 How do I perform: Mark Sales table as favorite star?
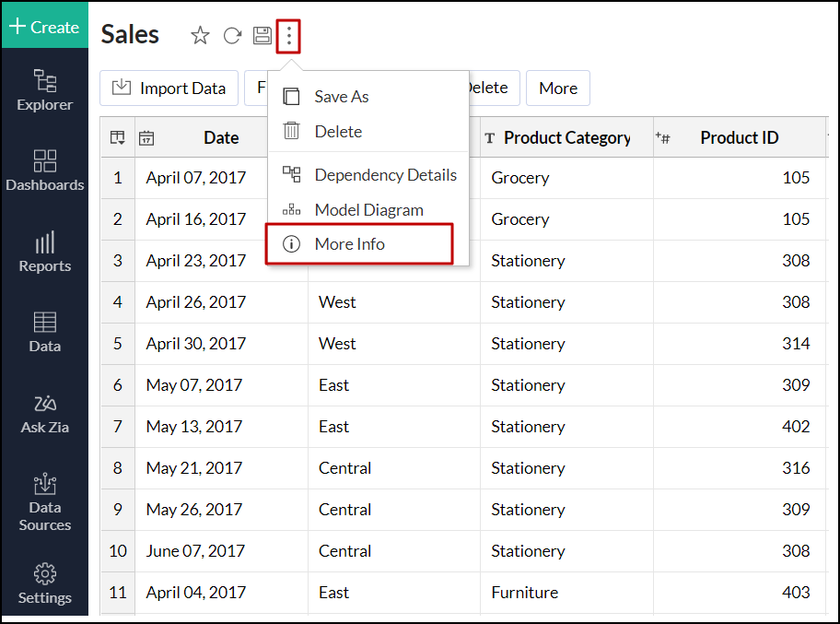pyautogui.click(x=200, y=36)
